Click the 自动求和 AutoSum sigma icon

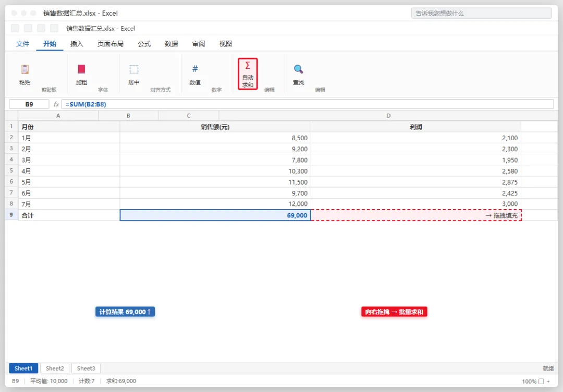coord(248,65)
